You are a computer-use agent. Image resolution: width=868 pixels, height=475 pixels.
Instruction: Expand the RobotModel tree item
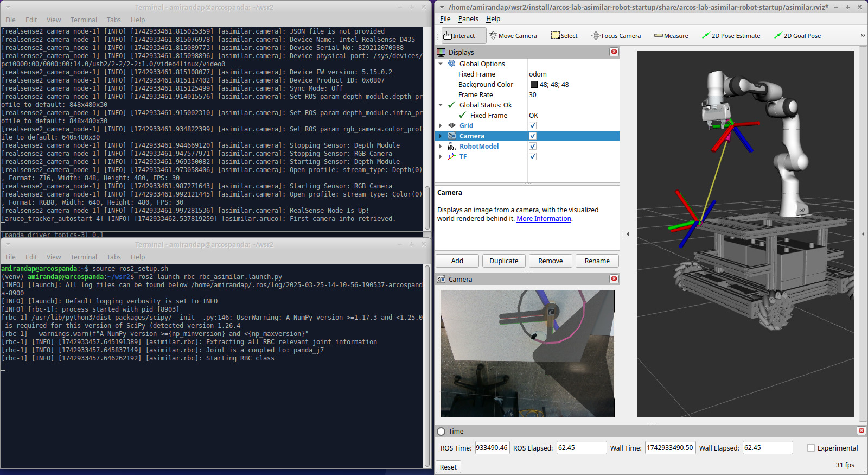pyautogui.click(x=441, y=147)
